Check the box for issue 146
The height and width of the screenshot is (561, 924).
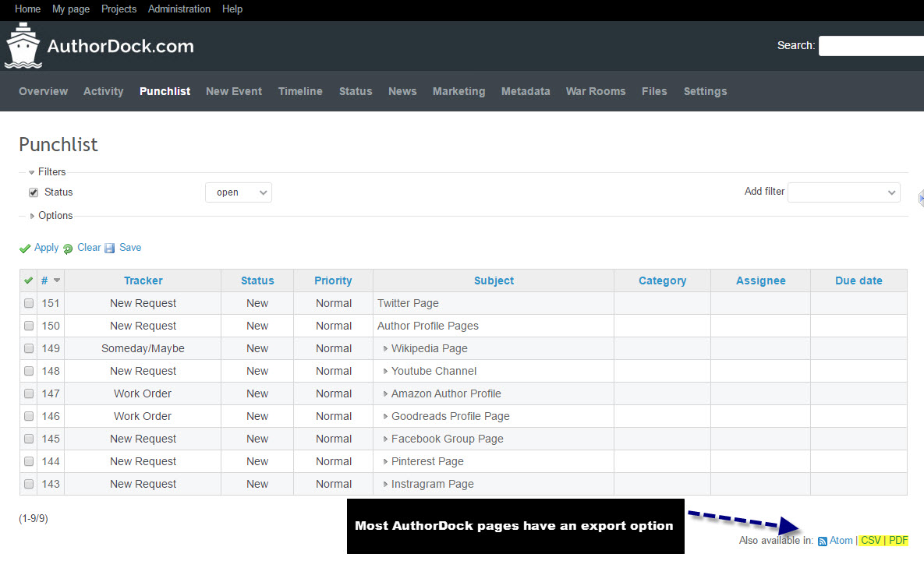(x=28, y=416)
